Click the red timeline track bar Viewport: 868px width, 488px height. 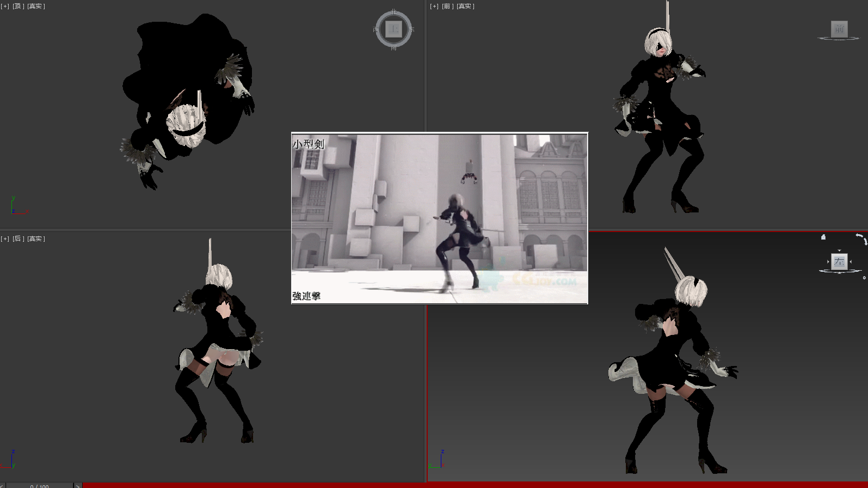tap(475, 485)
